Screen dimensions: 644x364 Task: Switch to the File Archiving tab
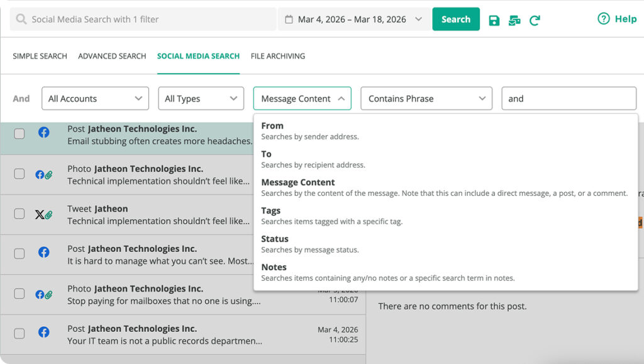pos(278,56)
